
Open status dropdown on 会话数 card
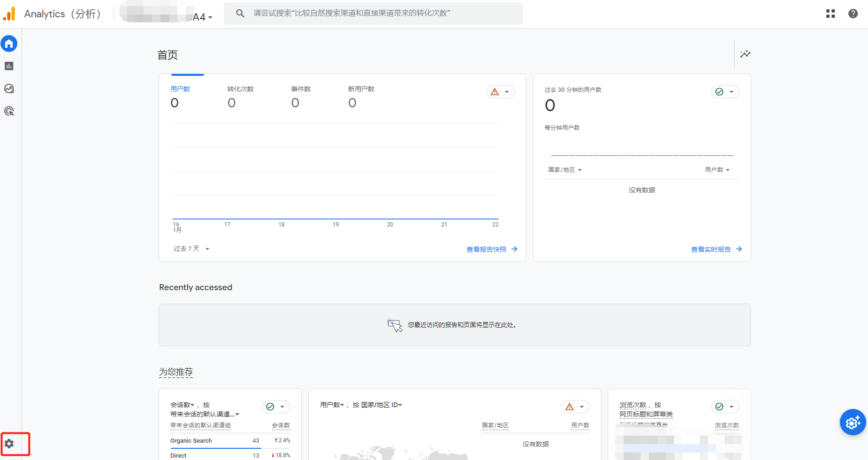click(276, 407)
